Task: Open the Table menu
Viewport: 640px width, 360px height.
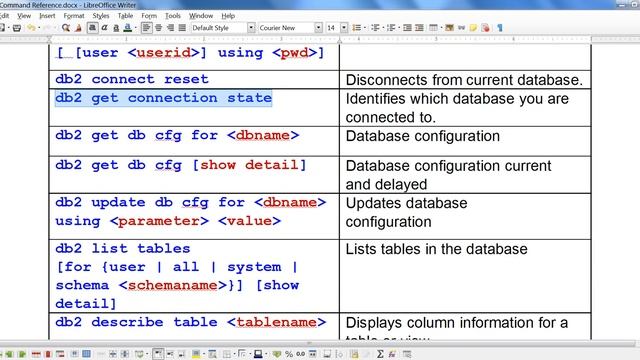Action: [125, 16]
